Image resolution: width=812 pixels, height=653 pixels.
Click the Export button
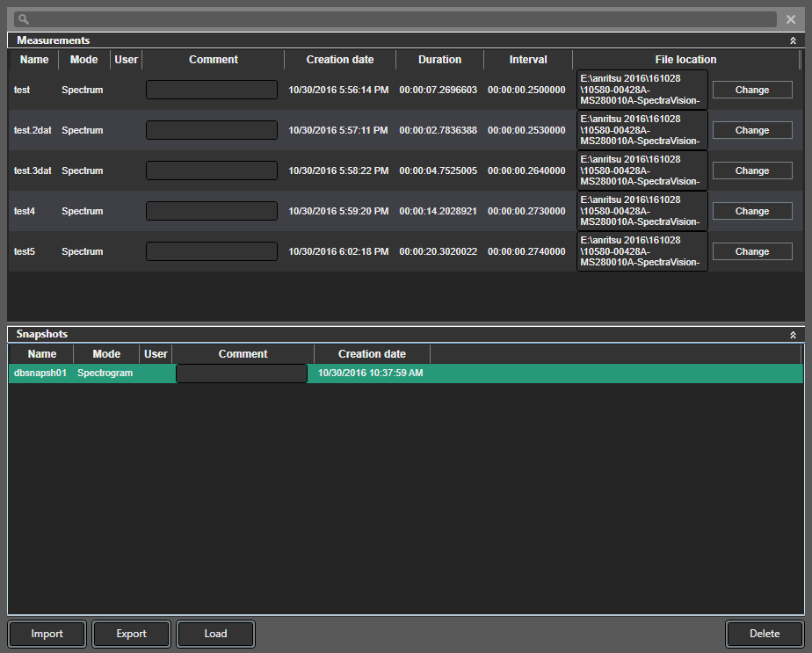point(132,634)
